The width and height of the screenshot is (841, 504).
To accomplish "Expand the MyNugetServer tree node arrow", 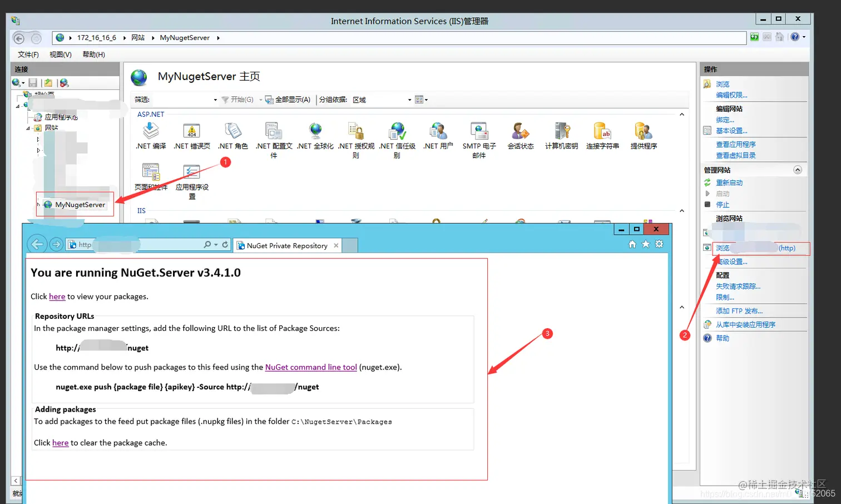I will pos(38,205).
